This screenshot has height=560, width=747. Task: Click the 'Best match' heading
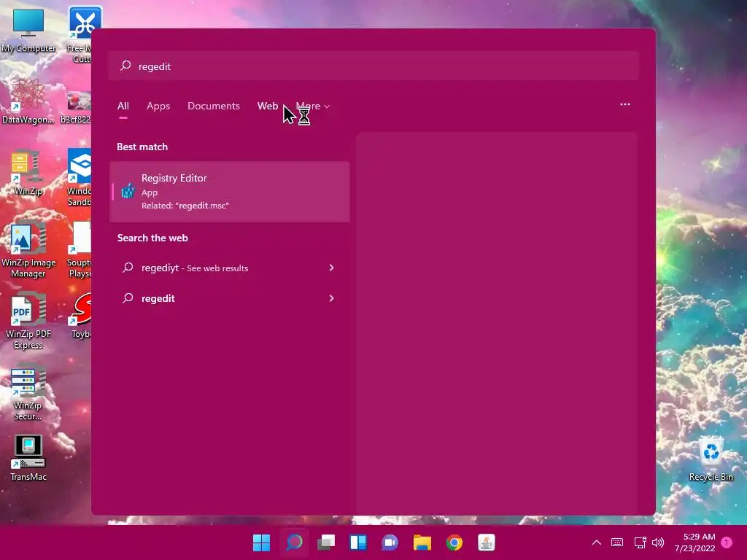(x=142, y=147)
